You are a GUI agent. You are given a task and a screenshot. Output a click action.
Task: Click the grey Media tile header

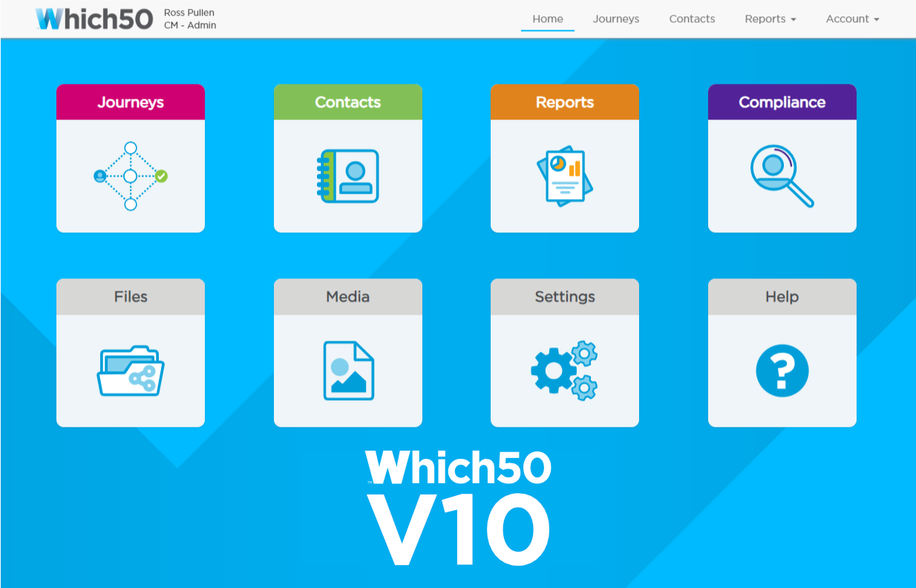coord(348,296)
